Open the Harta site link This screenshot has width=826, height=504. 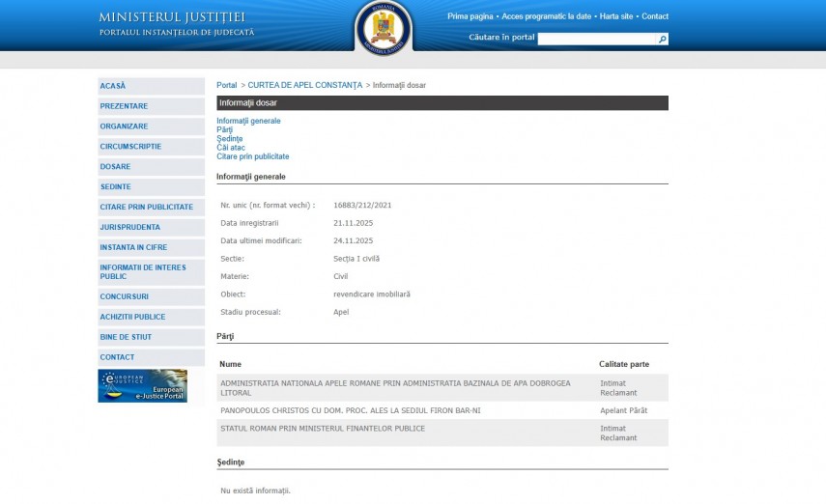point(616,16)
